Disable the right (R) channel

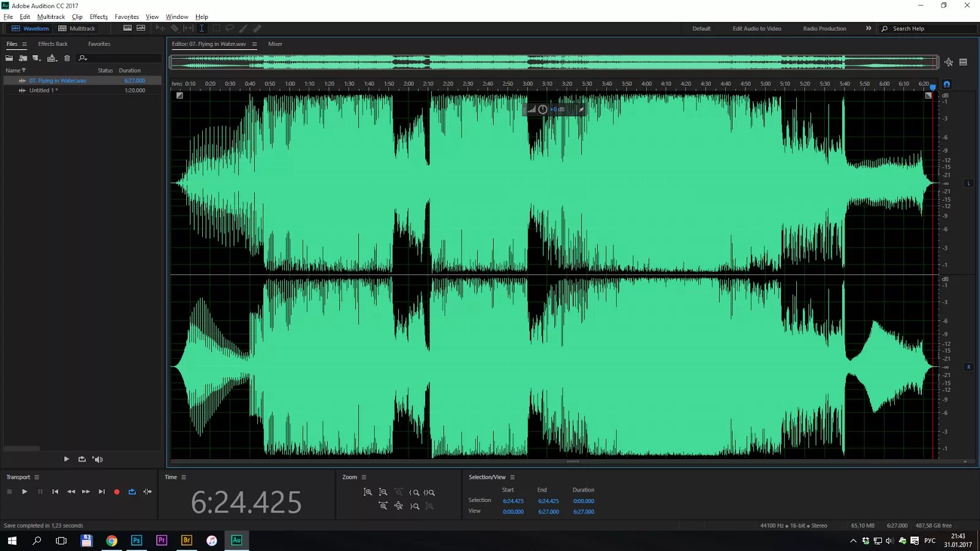coord(969,367)
